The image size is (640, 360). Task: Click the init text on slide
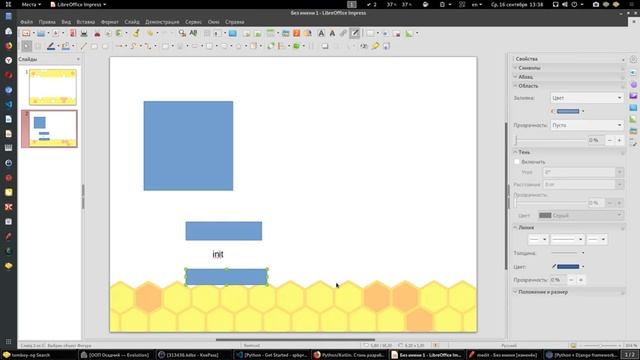[218, 254]
